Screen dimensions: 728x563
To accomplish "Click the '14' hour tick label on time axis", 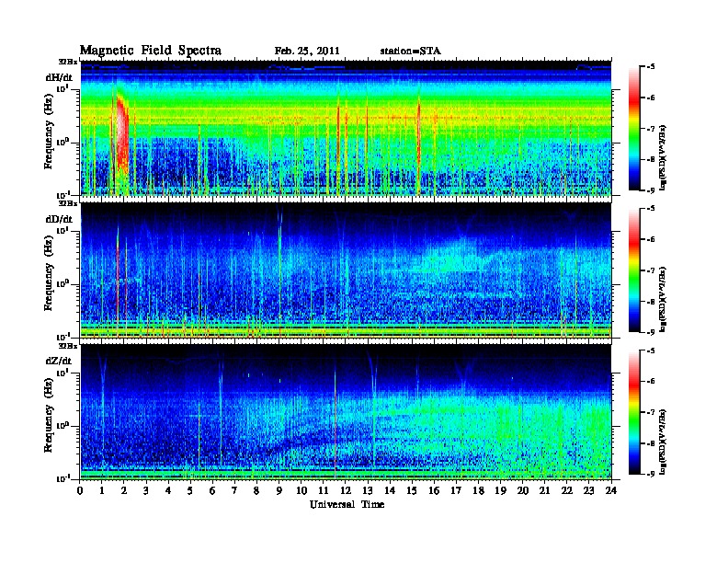I will click(x=390, y=490).
